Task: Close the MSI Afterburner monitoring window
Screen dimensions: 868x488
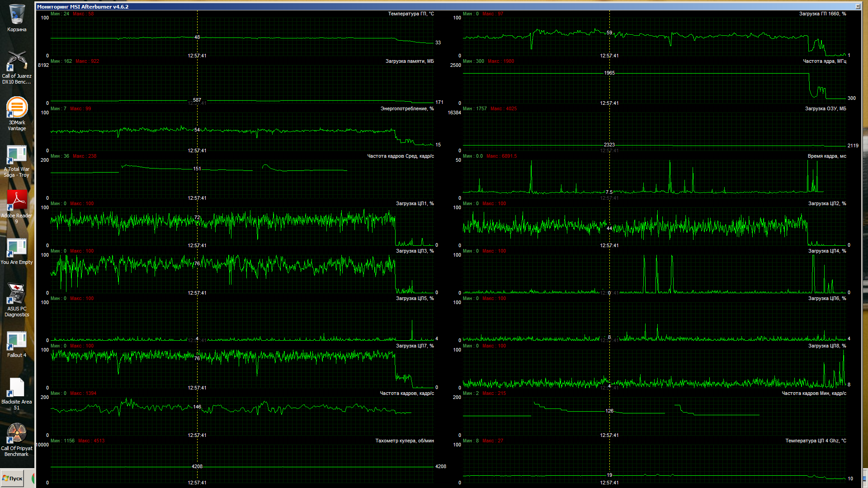Action: tap(858, 6)
